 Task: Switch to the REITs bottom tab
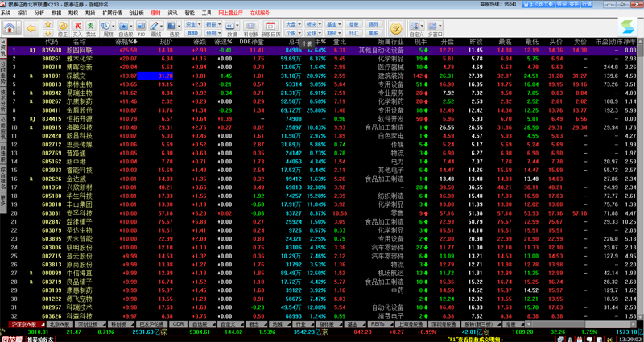376,324
